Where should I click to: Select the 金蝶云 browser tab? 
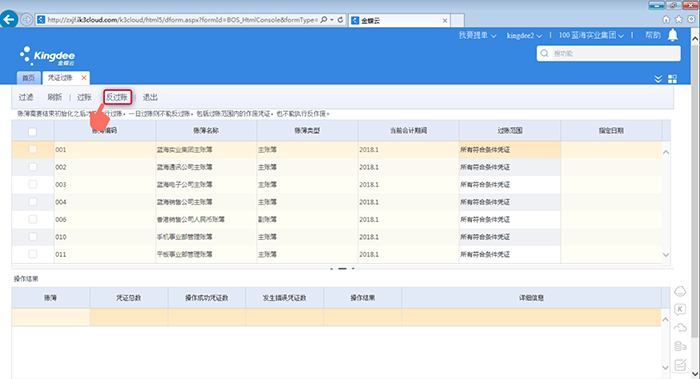tap(400, 21)
